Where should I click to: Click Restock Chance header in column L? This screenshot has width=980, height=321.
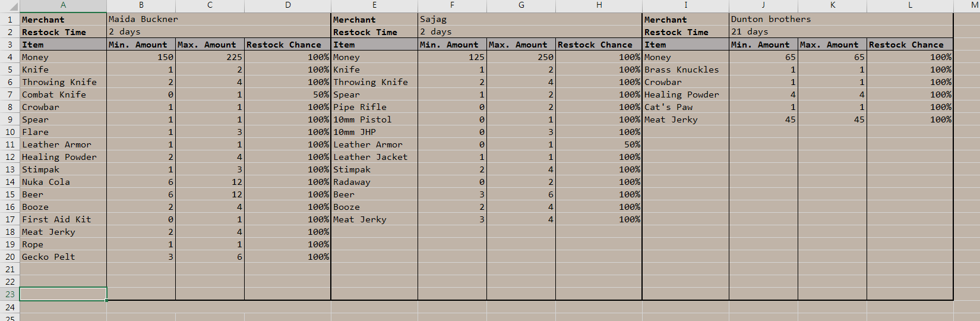pos(910,45)
